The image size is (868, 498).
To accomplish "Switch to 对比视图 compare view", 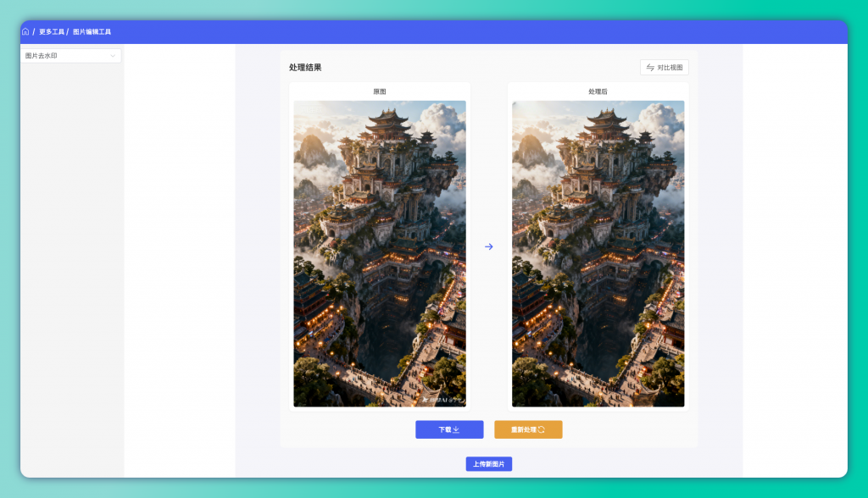I will click(665, 68).
